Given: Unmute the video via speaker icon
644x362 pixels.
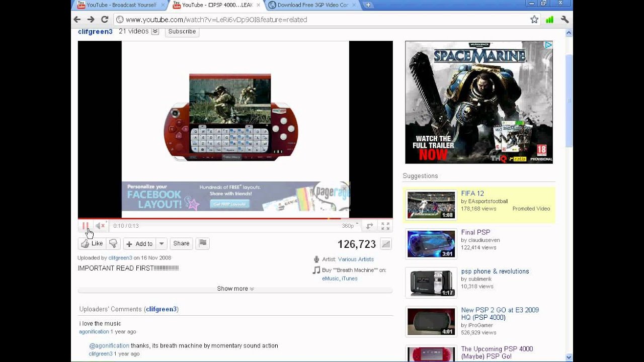Looking at the screenshot, I should pos(100,226).
